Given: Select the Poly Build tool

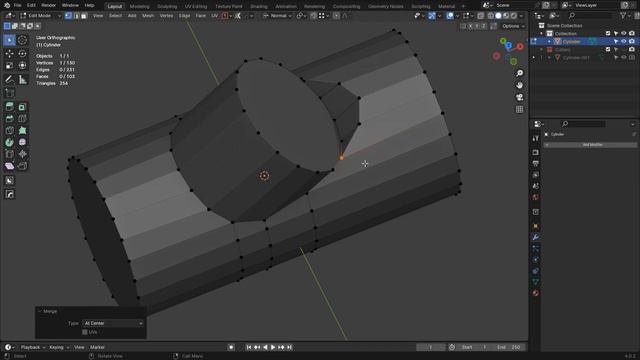Looking at the screenshot, I should [22, 131].
